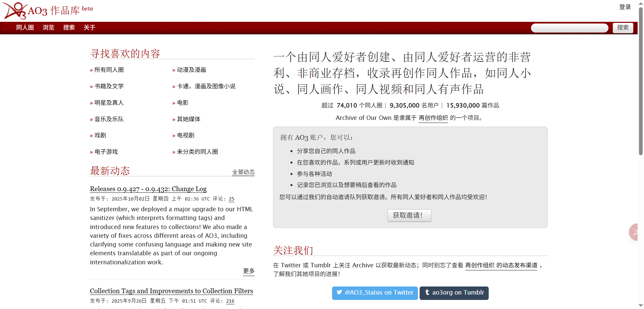The width and height of the screenshot is (644, 309).
Task: Open the 关于 menu item
Action: tap(89, 28)
